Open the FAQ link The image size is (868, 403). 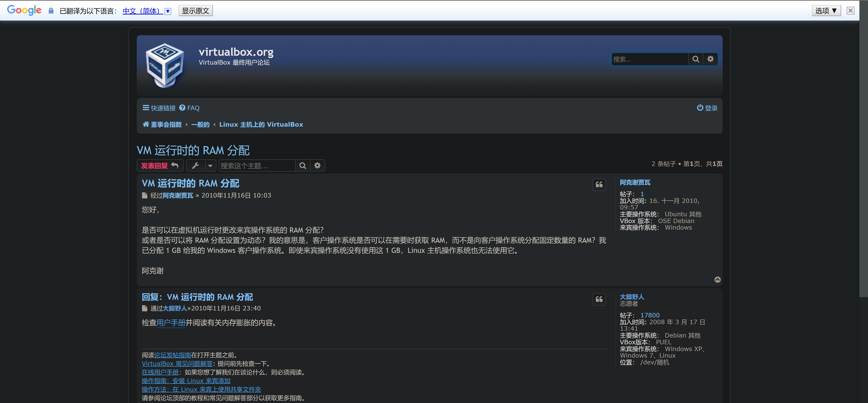click(x=189, y=108)
